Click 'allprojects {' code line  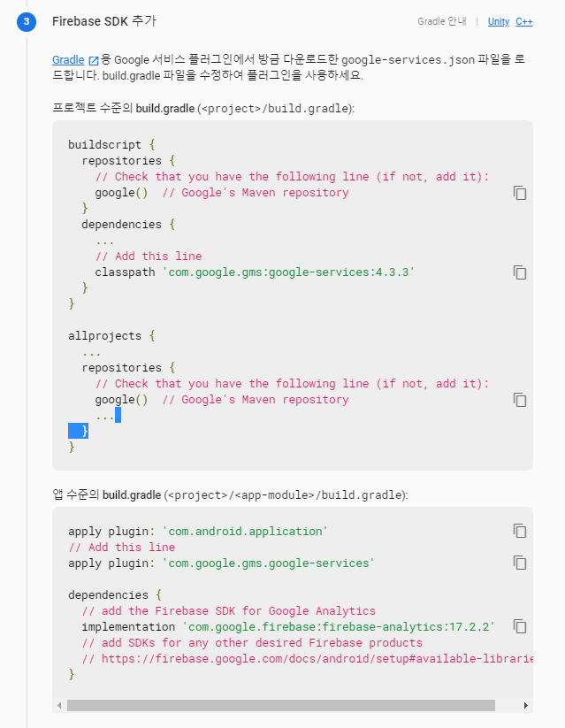coord(111,336)
